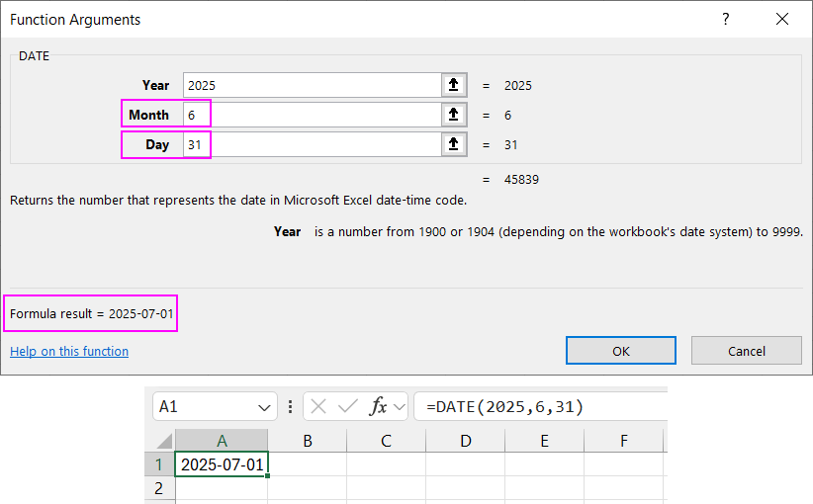The width and height of the screenshot is (813, 504).
Task: Select column C header
Action: 386,441
